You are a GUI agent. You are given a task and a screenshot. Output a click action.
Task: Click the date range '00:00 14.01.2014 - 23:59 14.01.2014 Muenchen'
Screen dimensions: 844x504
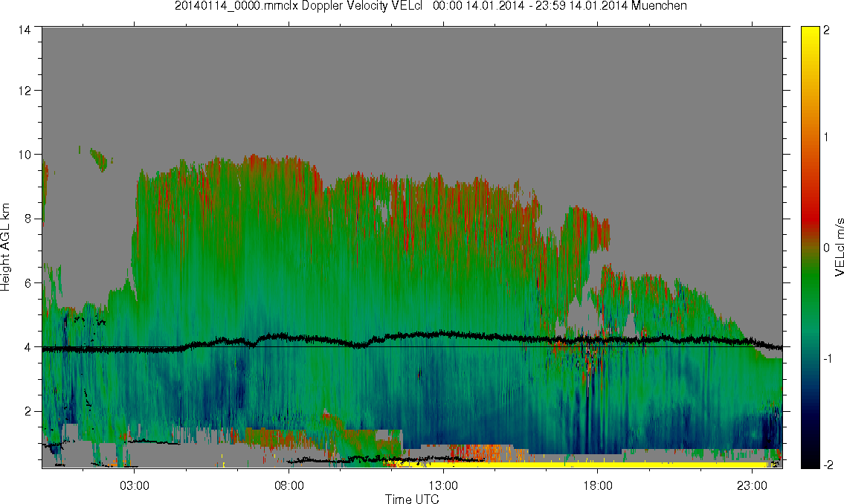click(560, 7)
